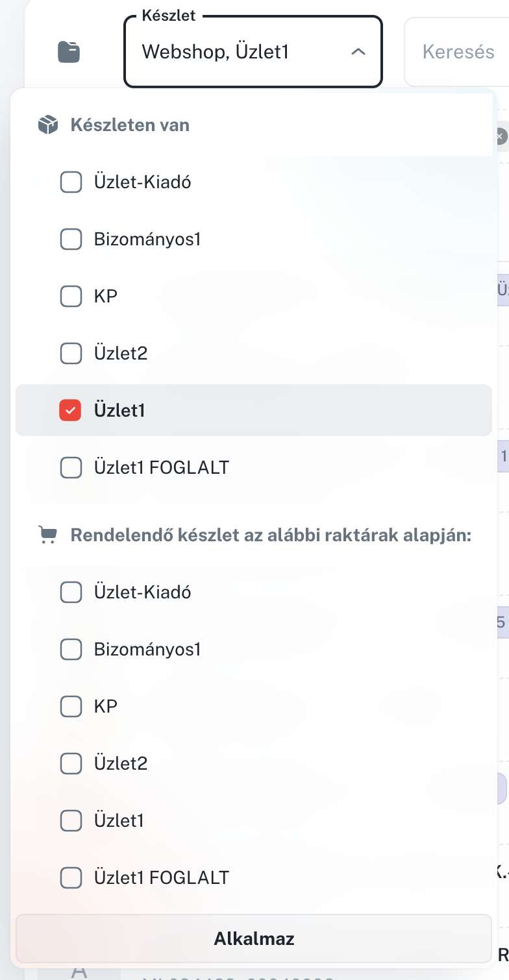509x980 pixels.
Task: Check unselected Üzlet1 under Rendelendő készlet
Action: [x=71, y=821]
